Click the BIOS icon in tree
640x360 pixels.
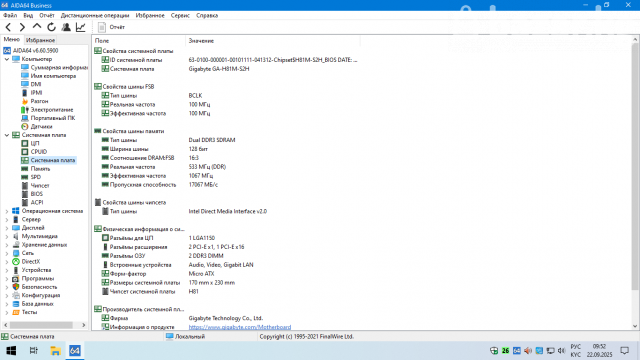tap(25, 194)
